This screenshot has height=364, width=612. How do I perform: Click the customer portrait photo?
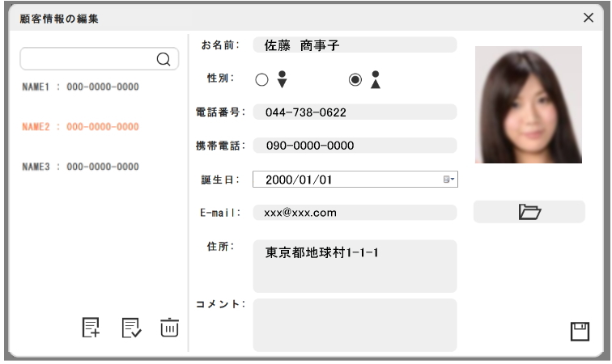click(x=528, y=104)
